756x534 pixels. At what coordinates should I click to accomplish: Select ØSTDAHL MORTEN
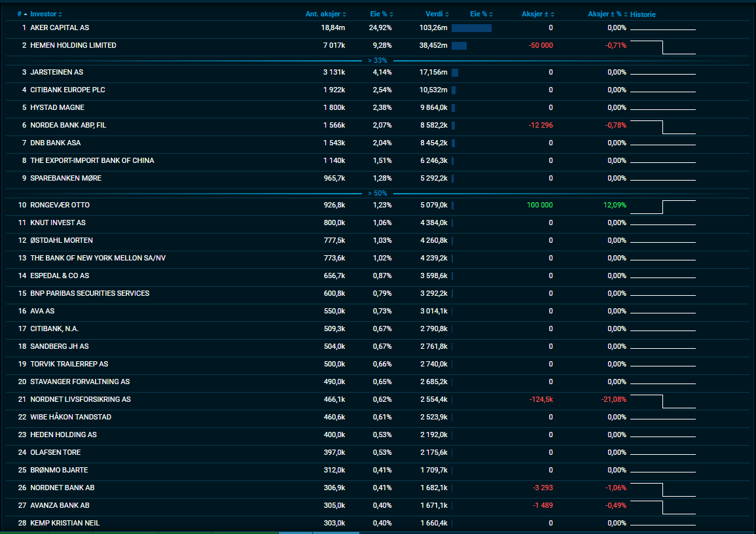62,240
